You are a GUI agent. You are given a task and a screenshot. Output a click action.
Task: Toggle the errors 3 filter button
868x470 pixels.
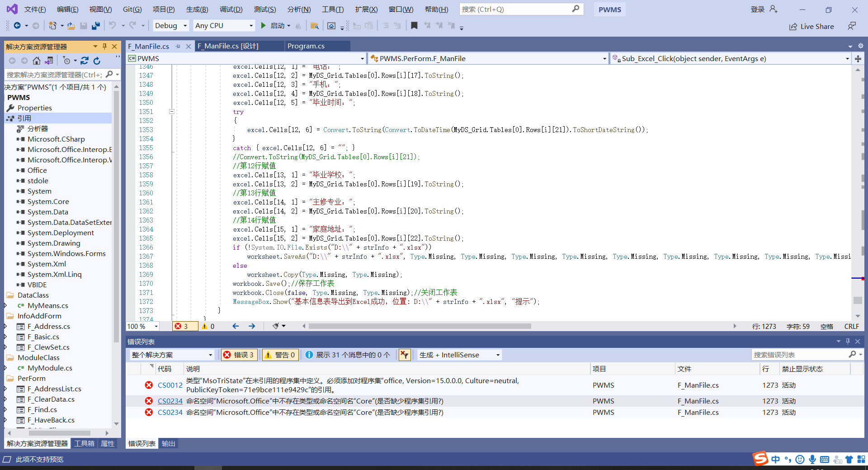click(240, 355)
